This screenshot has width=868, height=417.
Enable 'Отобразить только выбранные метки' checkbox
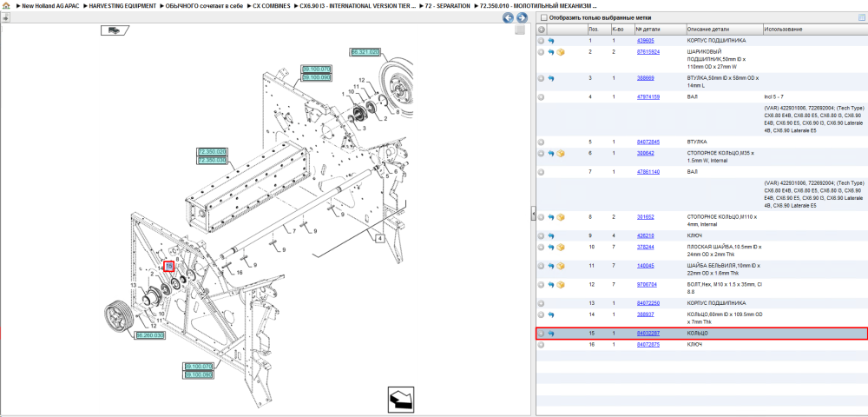click(543, 17)
